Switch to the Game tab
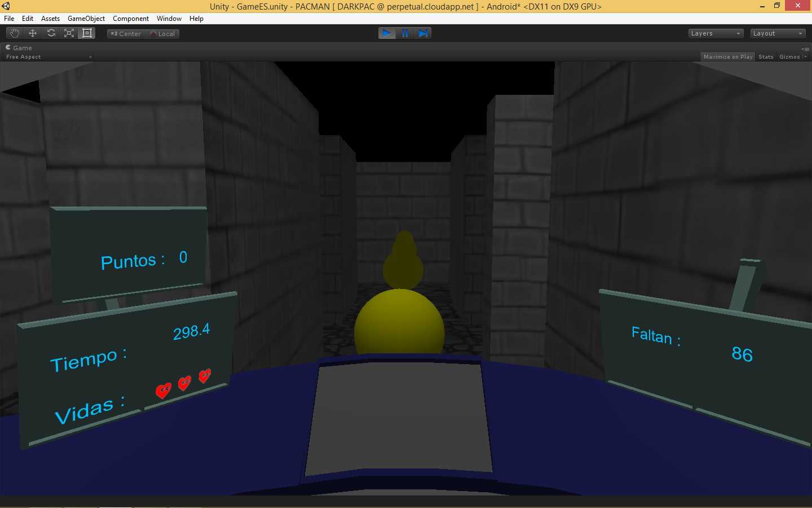 (x=19, y=48)
